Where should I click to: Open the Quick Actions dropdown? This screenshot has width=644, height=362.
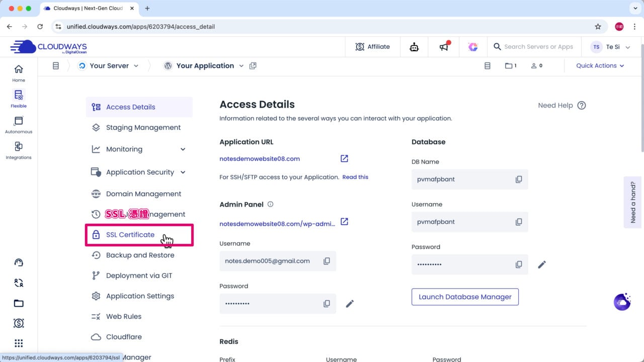pos(600,66)
